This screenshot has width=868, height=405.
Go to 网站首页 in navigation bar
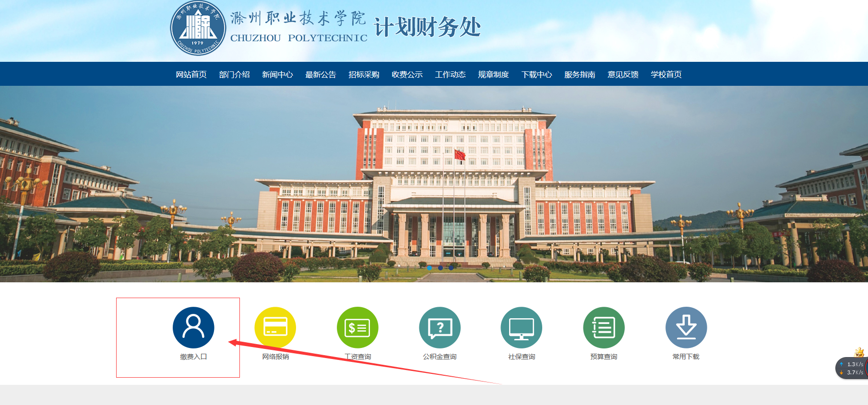click(x=191, y=74)
